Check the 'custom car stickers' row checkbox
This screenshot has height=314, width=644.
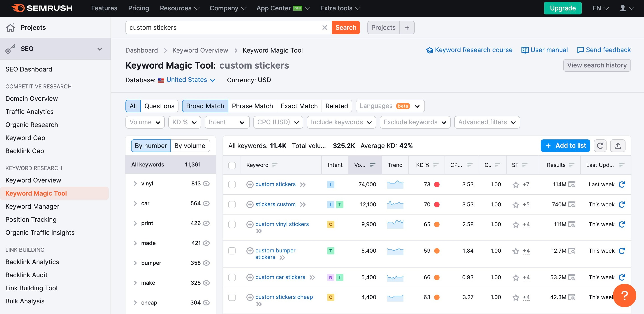[x=232, y=277]
